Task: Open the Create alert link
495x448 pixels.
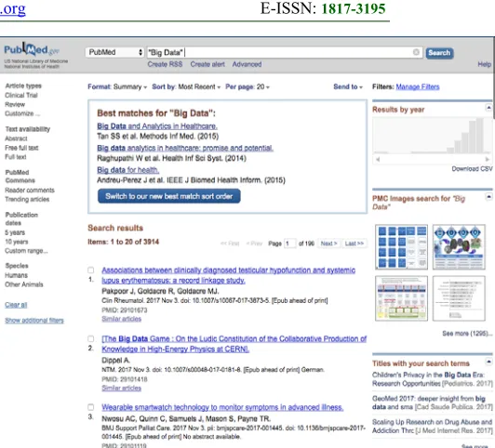Action: pyautogui.click(x=207, y=64)
